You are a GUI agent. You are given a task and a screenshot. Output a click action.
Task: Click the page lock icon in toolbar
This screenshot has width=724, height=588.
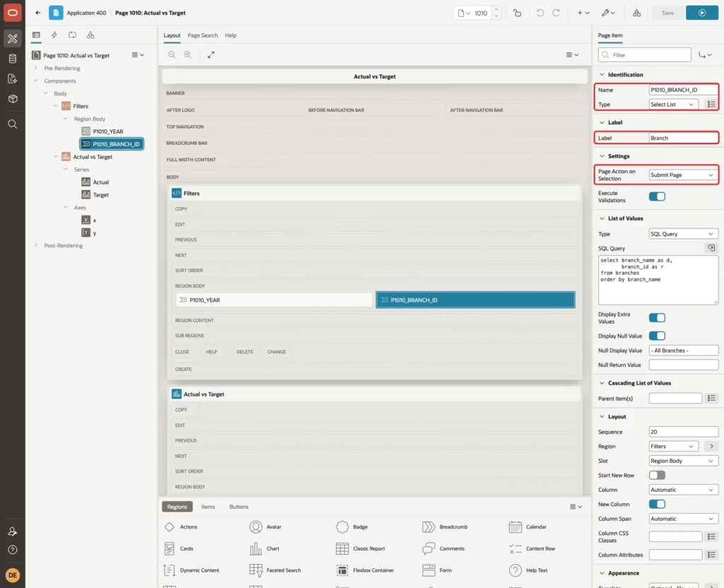[517, 13]
